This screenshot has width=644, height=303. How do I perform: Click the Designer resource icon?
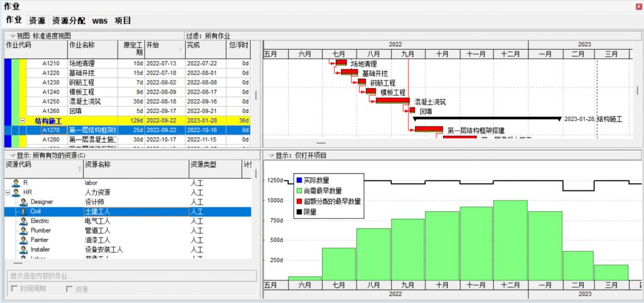click(x=23, y=202)
